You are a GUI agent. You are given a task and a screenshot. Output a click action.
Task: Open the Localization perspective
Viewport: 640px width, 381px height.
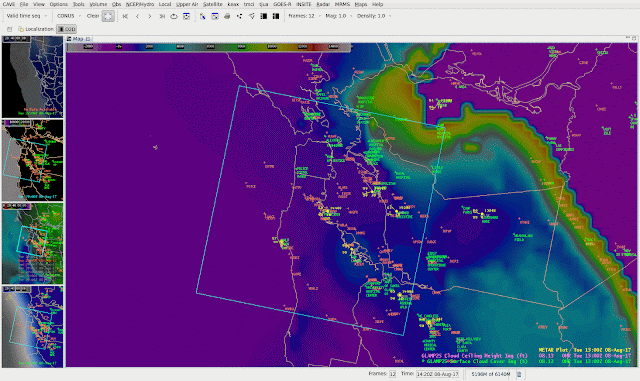[x=36, y=29]
